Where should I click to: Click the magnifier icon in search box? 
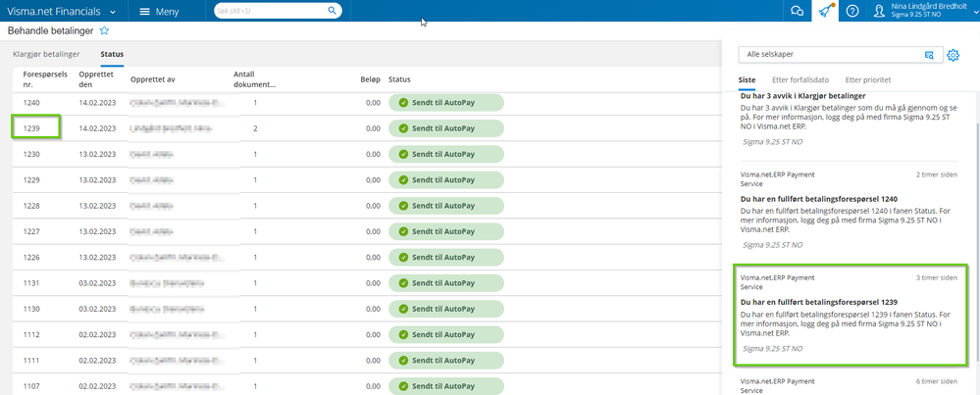click(332, 11)
